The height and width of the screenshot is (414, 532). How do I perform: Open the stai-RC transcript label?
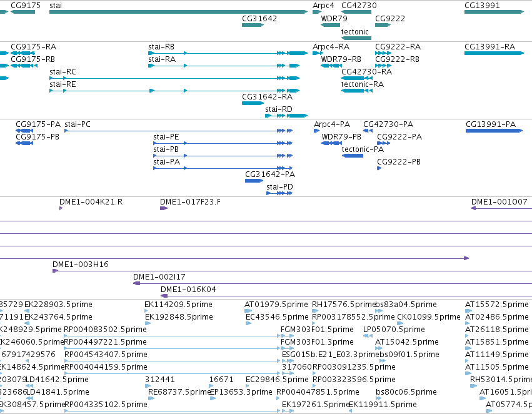63,72
